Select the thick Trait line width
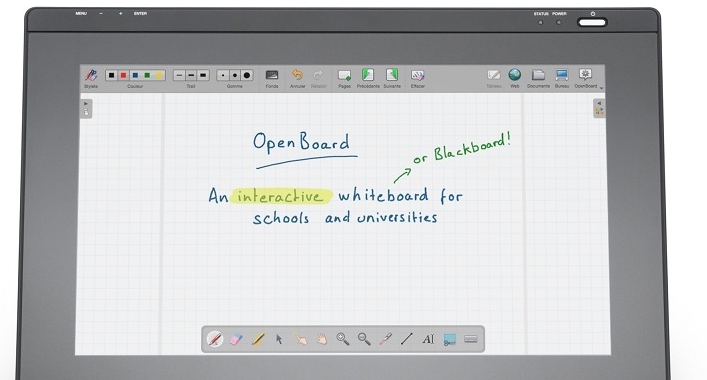The height and width of the screenshot is (380, 707). [203, 75]
